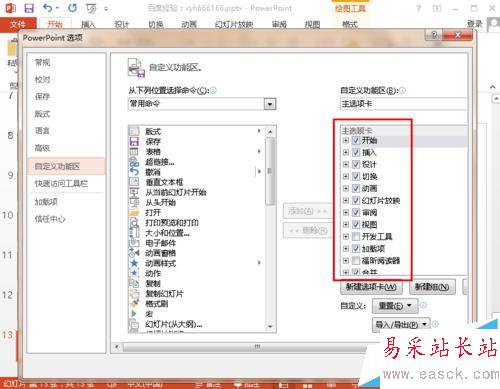Select the 动作 command icon
This screenshot has height=389, width=500.
134,273
